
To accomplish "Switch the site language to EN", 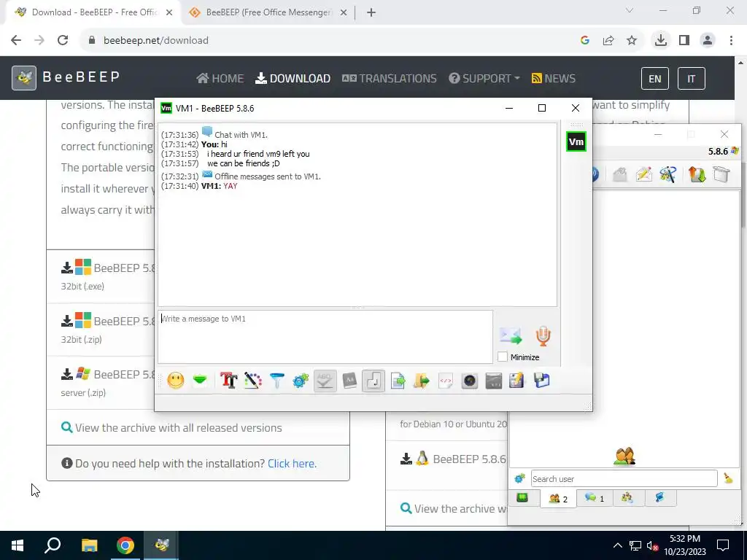I will (654, 79).
